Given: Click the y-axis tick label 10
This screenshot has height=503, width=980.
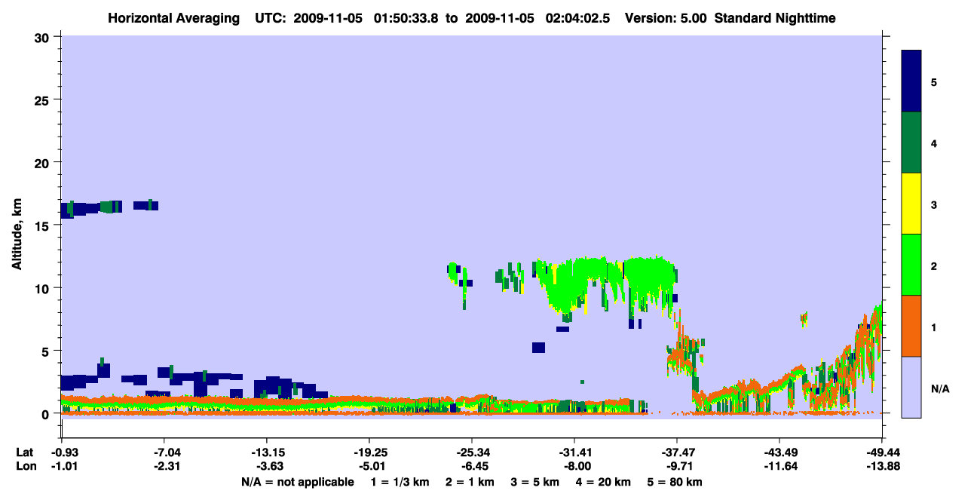Looking at the screenshot, I should (x=44, y=288).
